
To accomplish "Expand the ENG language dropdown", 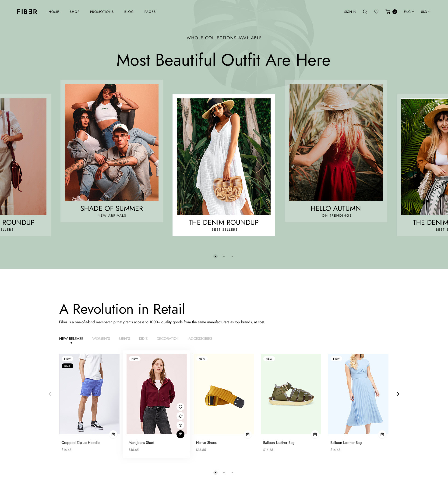I will (x=409, y=12).
